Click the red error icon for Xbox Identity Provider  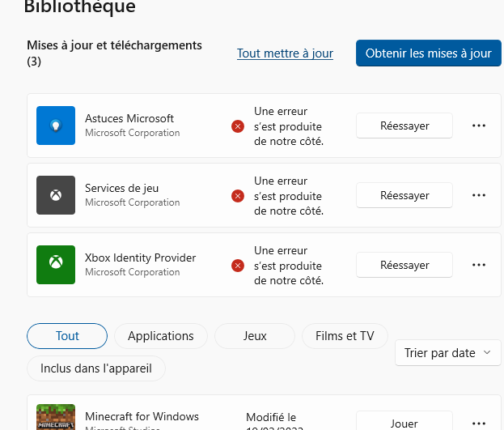coord(238,266)
